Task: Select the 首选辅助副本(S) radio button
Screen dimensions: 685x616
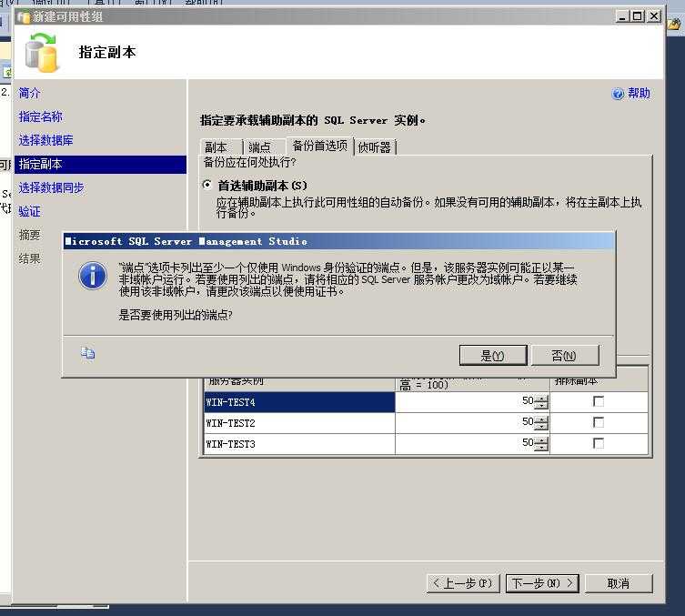Action: tap(207, 185)
